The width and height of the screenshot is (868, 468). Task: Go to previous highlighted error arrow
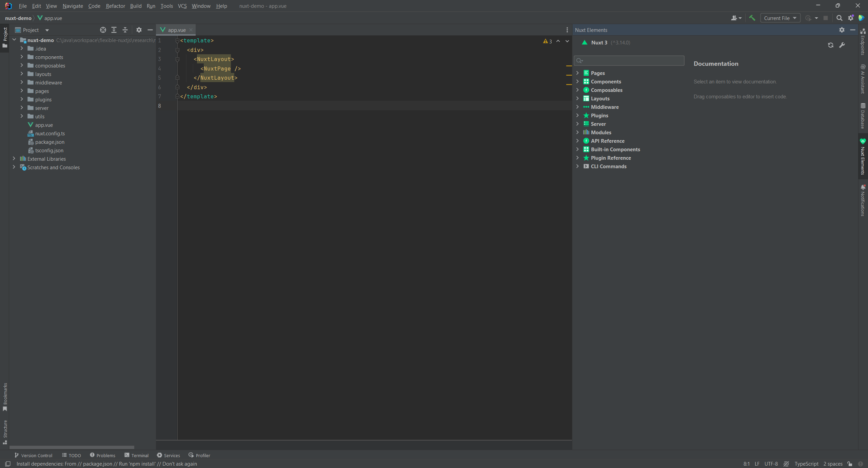pyautogui.click(x=558, y=41)
